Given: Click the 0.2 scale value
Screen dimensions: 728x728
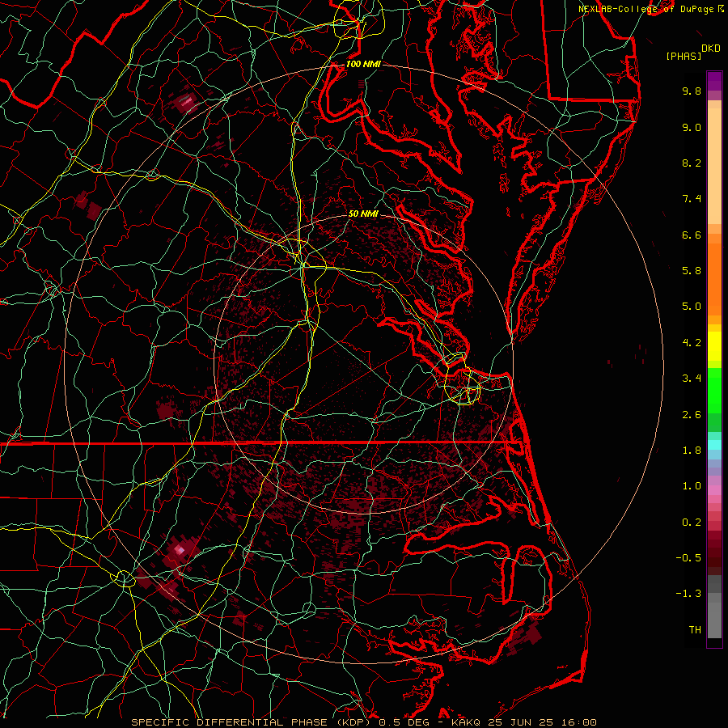Looking at the screenshot, I should 692,523.
